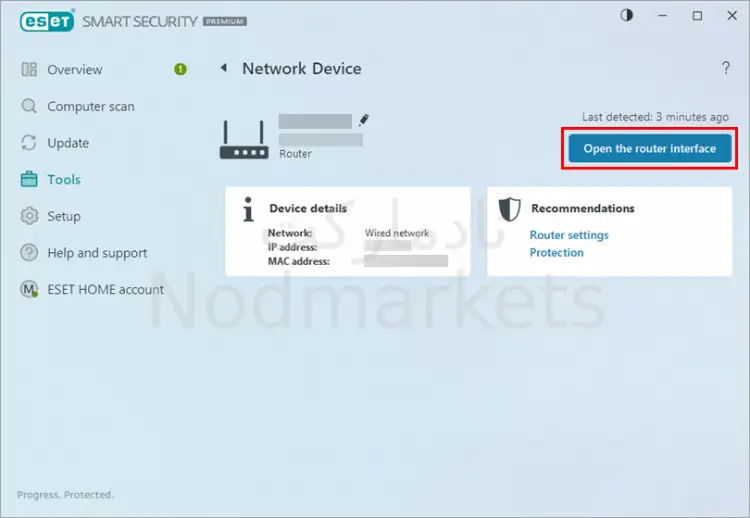Click the Tools briefcase icon

click(x=29, y=179)
